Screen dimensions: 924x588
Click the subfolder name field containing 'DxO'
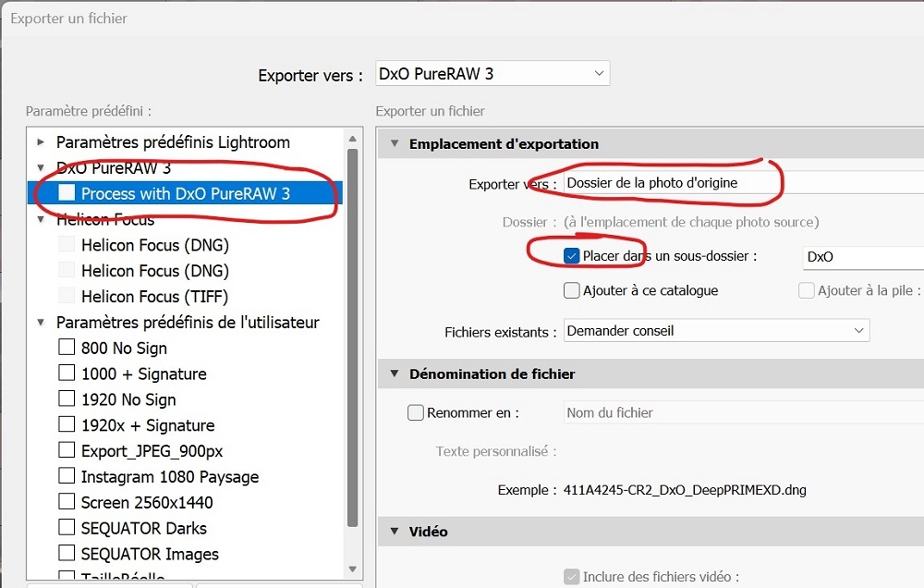pyautogui.click(x=859, y=257)
